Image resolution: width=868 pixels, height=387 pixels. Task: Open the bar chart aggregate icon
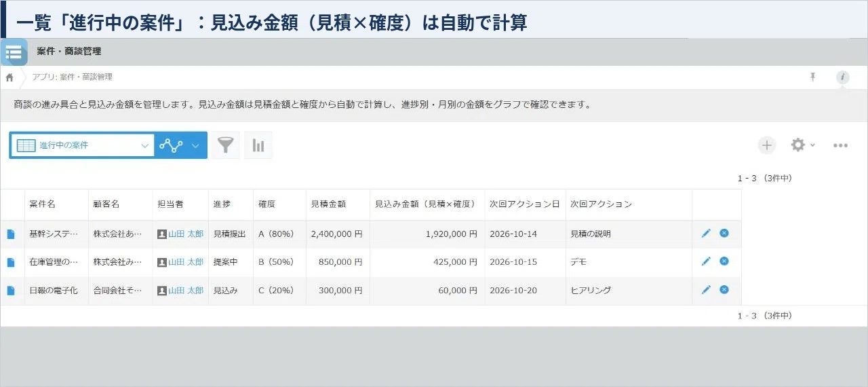point(258,145)
